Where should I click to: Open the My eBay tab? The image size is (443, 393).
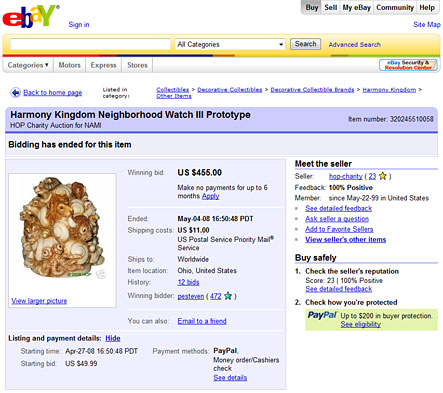coord(356,7)
